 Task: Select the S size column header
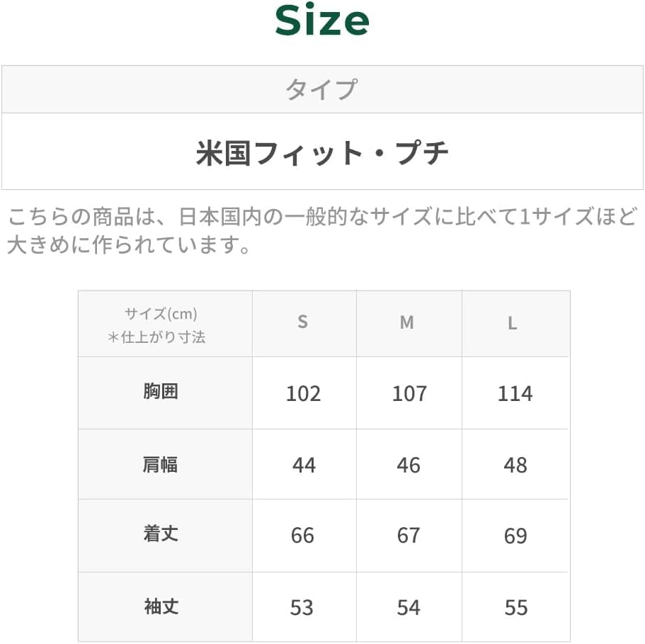[x=302, y=323]
